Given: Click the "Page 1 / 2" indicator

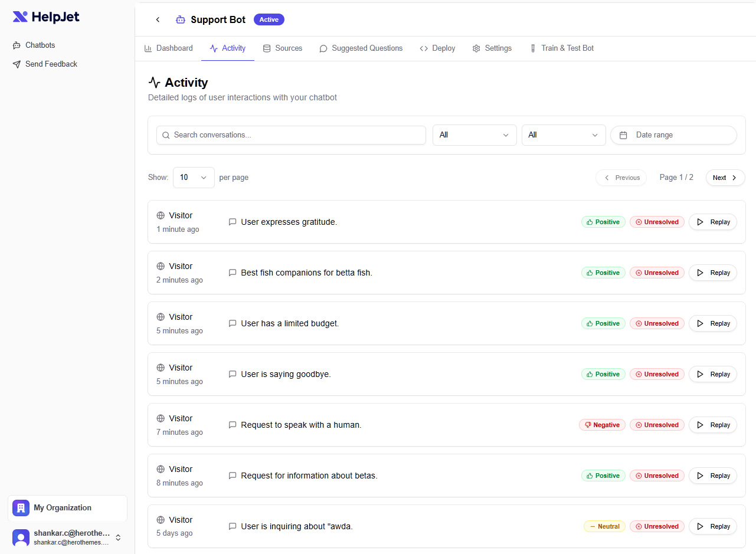Looking at the screenshot, I should [676, 178].
